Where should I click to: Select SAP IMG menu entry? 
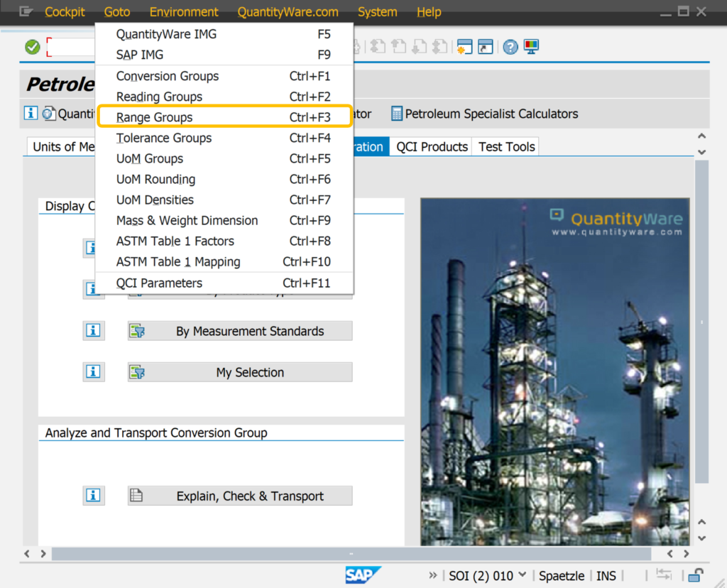pyautogui.click(x=224, y=55)
